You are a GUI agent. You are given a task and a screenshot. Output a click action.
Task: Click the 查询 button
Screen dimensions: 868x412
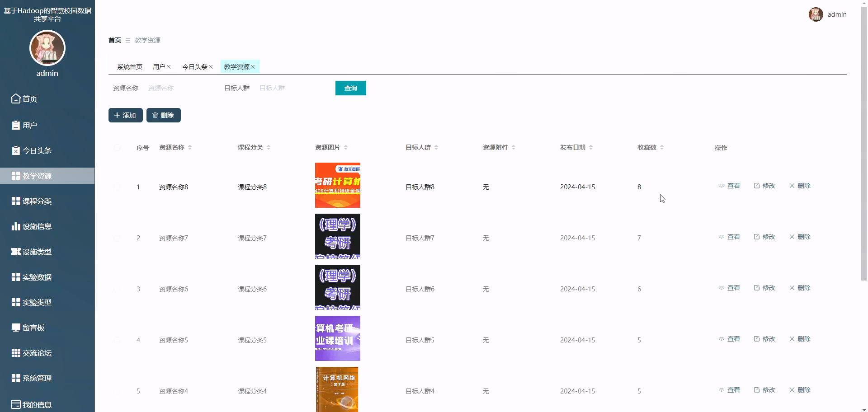tap(351, 88)
